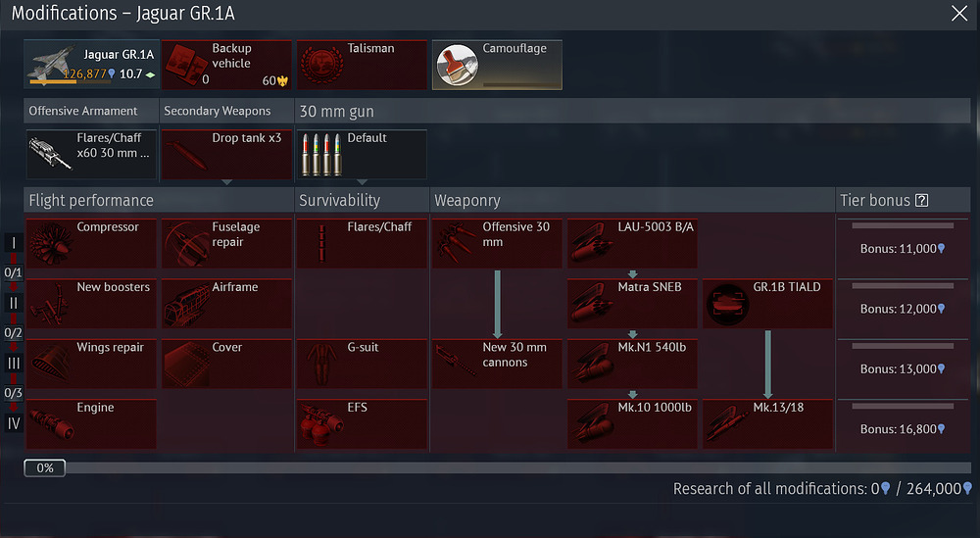Click the Tier bonus help question mark

tap(921, 201)
